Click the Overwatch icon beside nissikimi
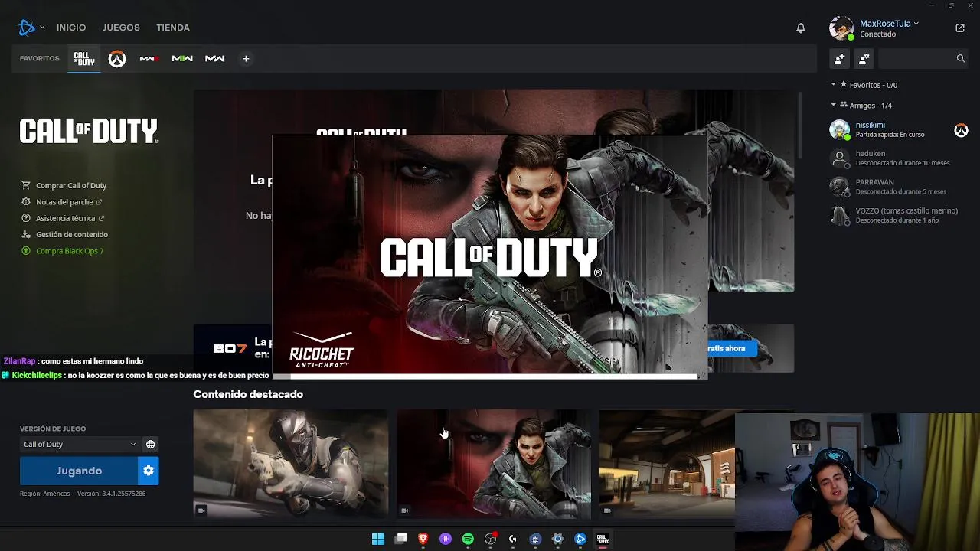Image resolution: width=980 pixels, height=551 pixels. pyautogui.click(x=961, y=131)
